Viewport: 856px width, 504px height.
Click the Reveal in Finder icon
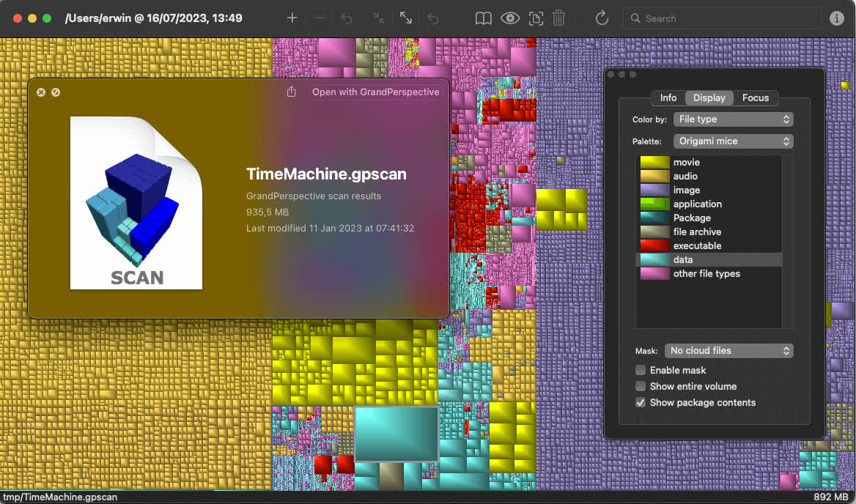(536, 18)
